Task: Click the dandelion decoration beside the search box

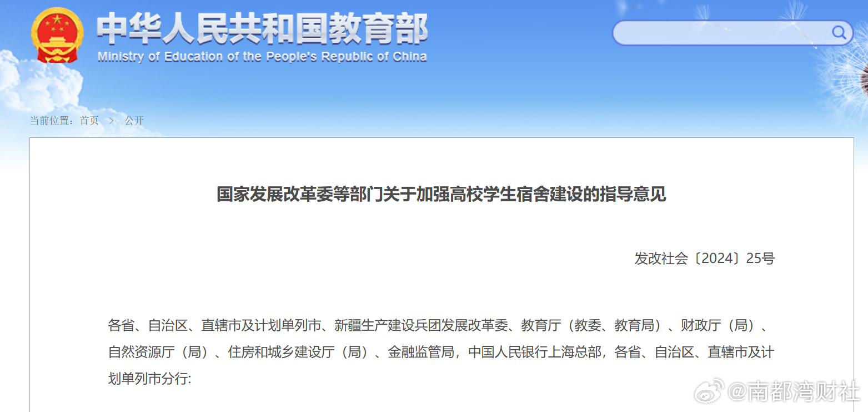Action: 841,72
